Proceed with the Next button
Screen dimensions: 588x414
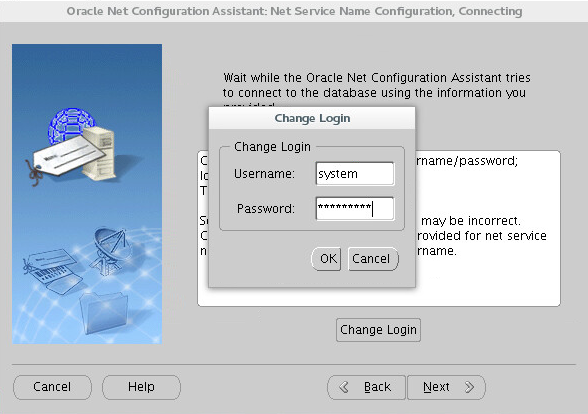pyautogui.click(x=446, y=387)
